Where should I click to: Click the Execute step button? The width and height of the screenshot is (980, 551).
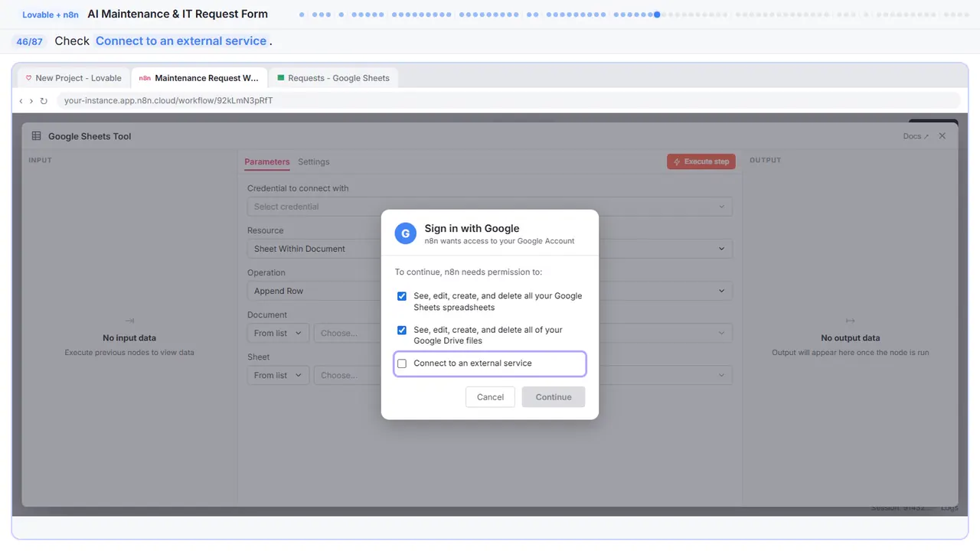(x=701, y=161)
